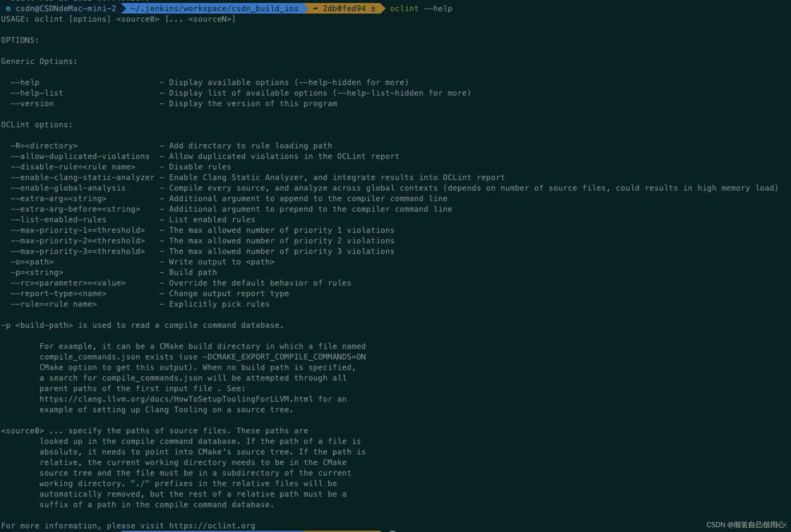The width and height of the screenshot is (791, 532).
Task: Click 'Build path' description text
Action: [x=193, y=273]
